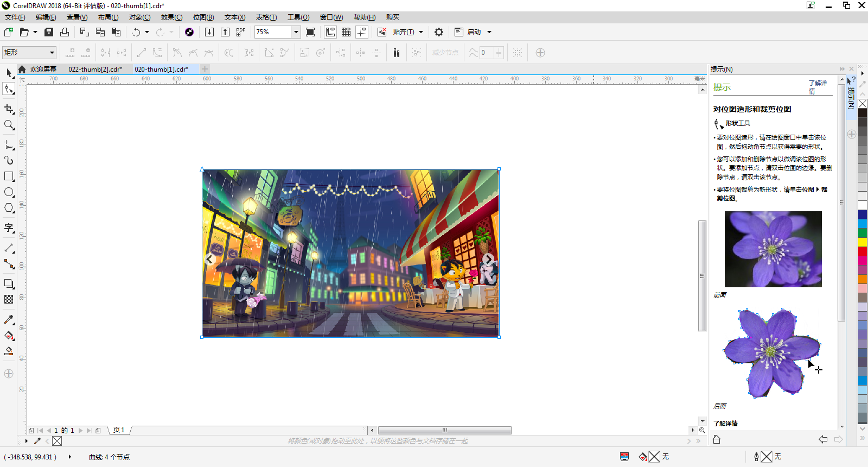868x467 pixels.
Task: Select the Text tool
Action: tap(9, 228)
